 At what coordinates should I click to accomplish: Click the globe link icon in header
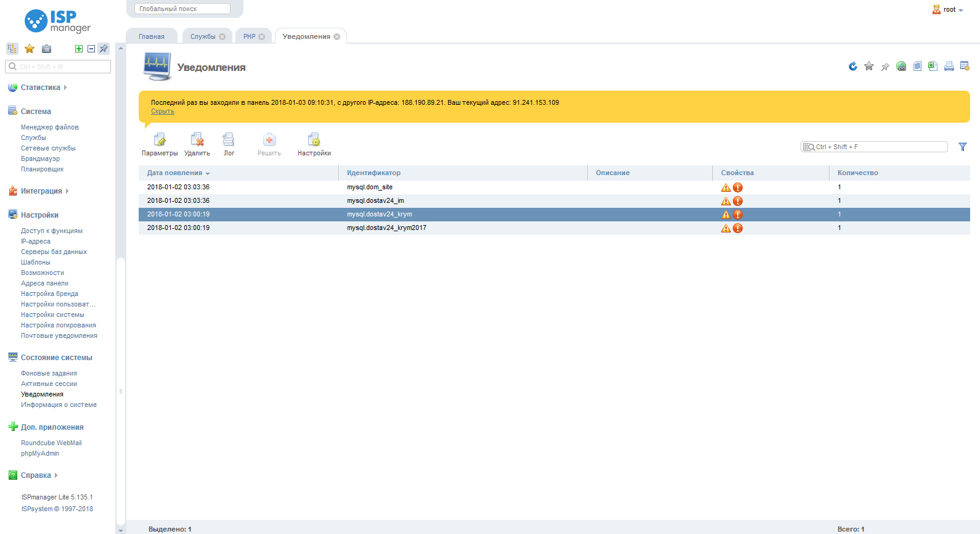(x=901, y=67)
